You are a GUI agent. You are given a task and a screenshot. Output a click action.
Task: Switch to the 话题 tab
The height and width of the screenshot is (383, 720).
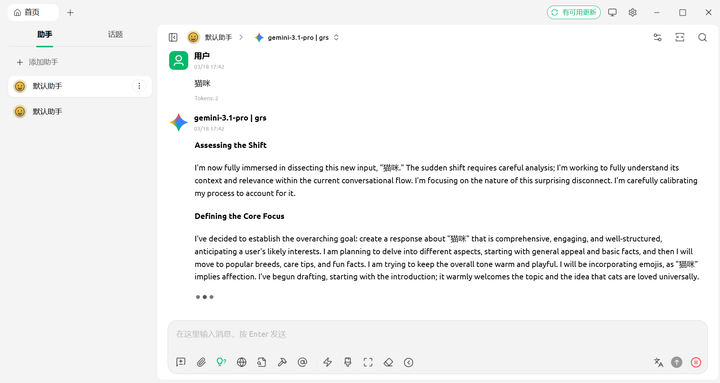point(115,34)
